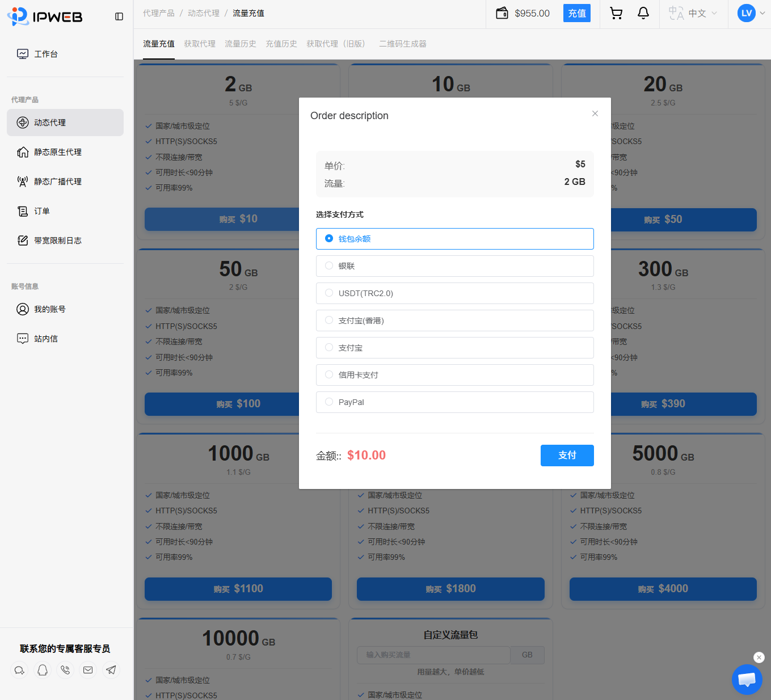Buy the 5000 GB plan for $4000
This screenshot has height=700, width=771.
[663, 589]
